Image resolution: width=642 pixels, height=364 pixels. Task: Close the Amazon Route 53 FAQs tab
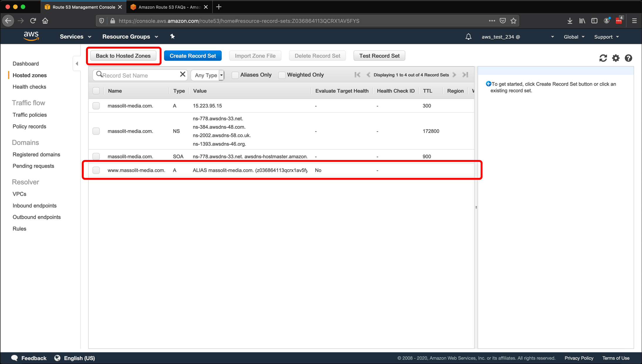[x=206, y=7]
